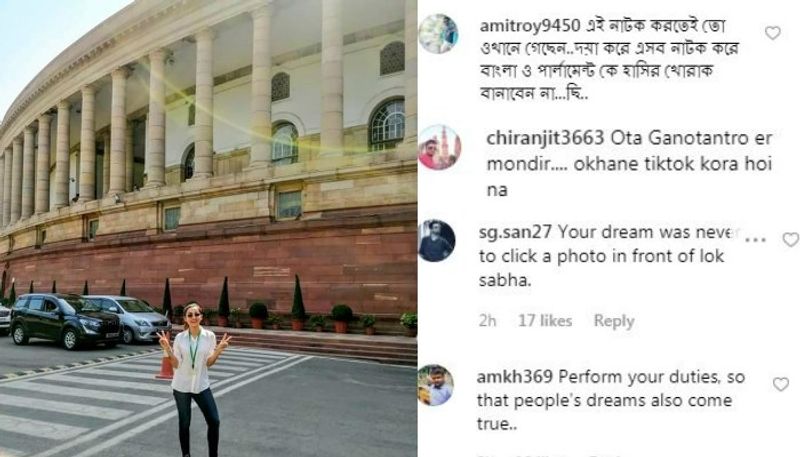Open amkh369's profile picture
Screen dimensions: 800x457
(436, 385)
